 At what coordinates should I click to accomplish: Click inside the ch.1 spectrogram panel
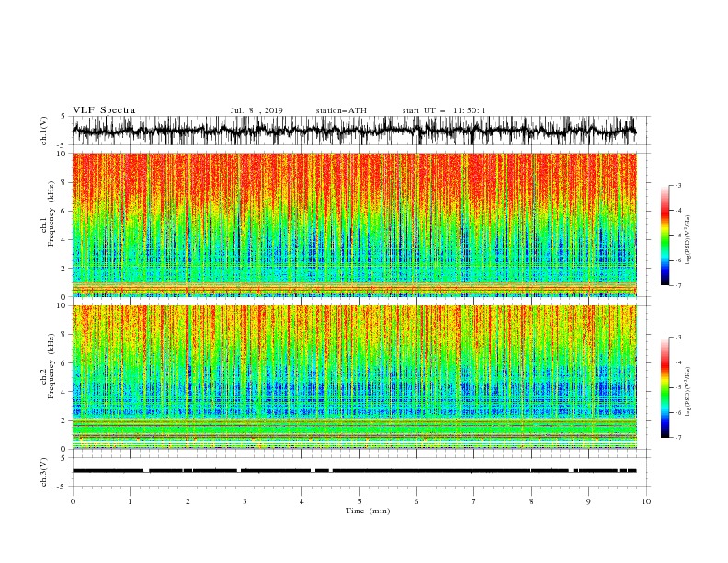pyautogui.click(x=354, y=224)
